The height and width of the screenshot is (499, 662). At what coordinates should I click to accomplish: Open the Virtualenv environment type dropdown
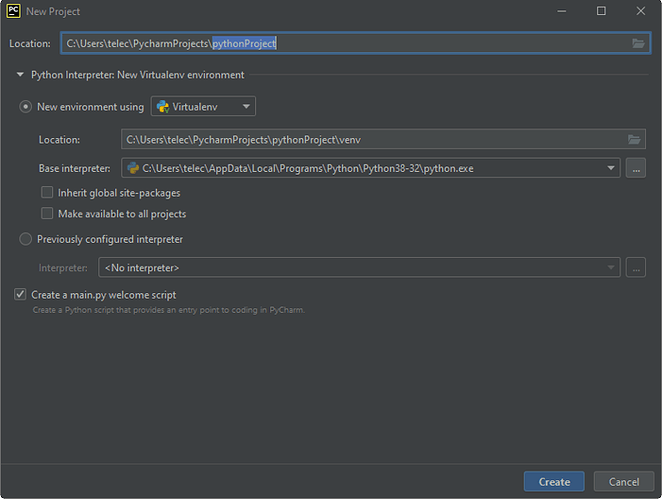coord(203,106)
